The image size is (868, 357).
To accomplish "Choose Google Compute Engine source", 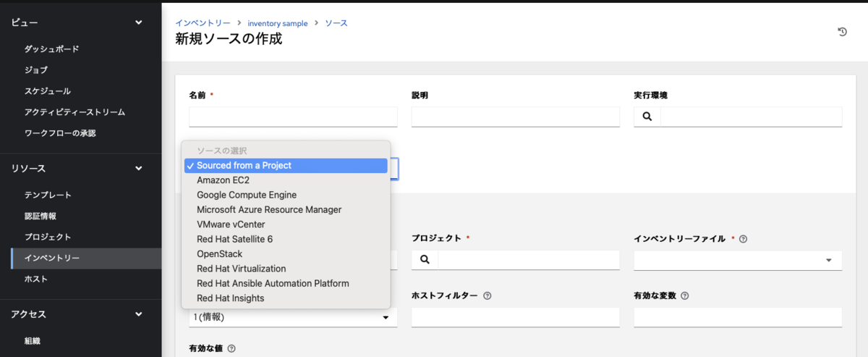I will point(286,195).
